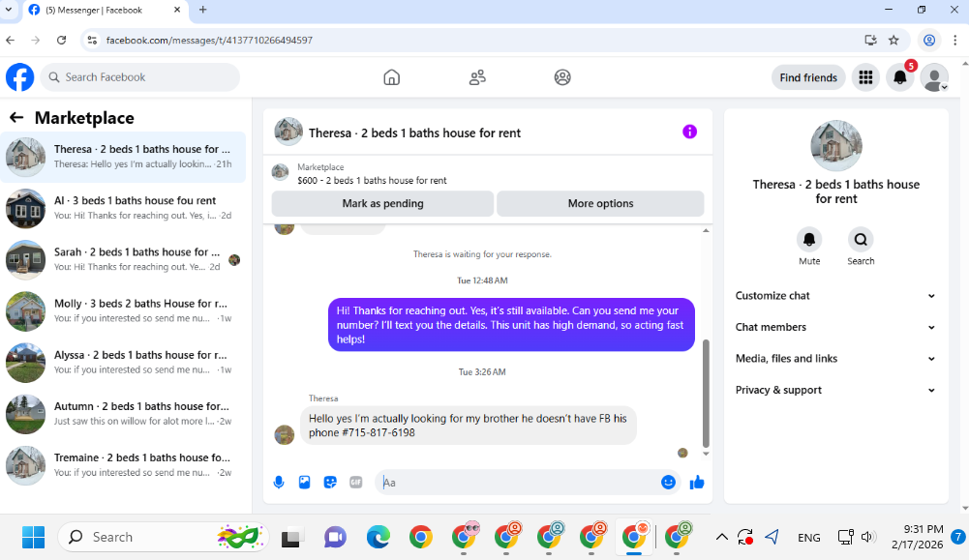Open the Friends icon in top navigation
This screenshot has width=969, height=560.
[x=477, y=77]
